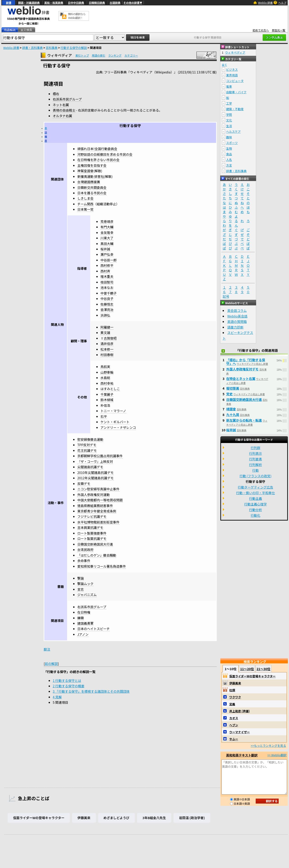The width and height of the screenshot is (289, 868).
Task: Open the 日本第一党 group link
Action: [x=86, y=209]
